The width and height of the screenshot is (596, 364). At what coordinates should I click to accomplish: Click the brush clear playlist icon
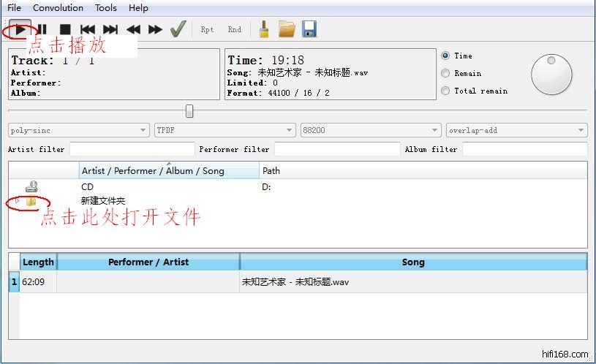264,29
